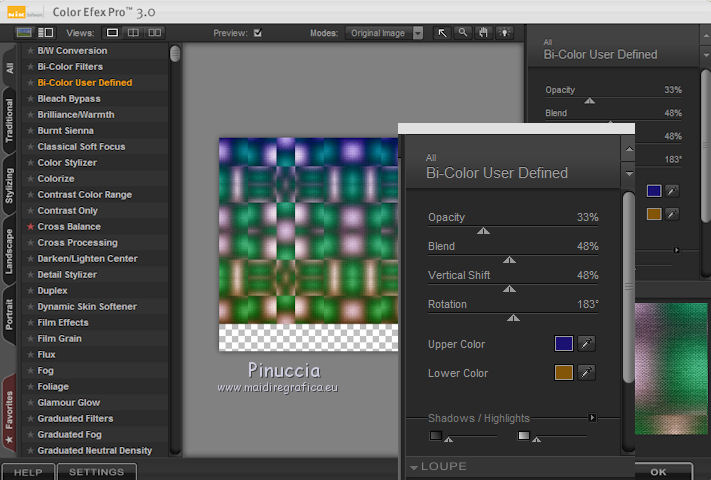Click the Opacity slider handle in enlarged panel

click(483, 231)
